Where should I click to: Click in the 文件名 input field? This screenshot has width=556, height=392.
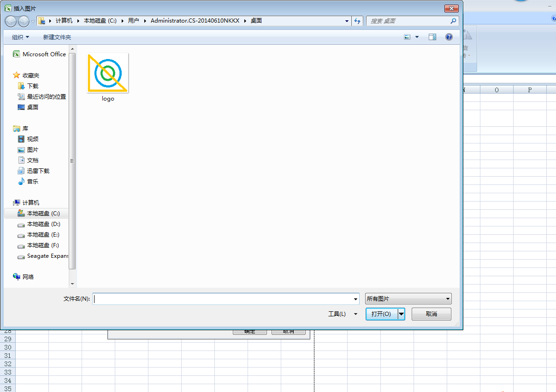click(x=222, y=299)
